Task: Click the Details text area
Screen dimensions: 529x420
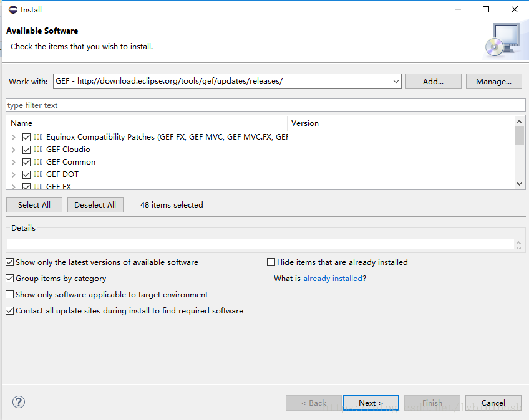Action: click(x=261, y=244)
